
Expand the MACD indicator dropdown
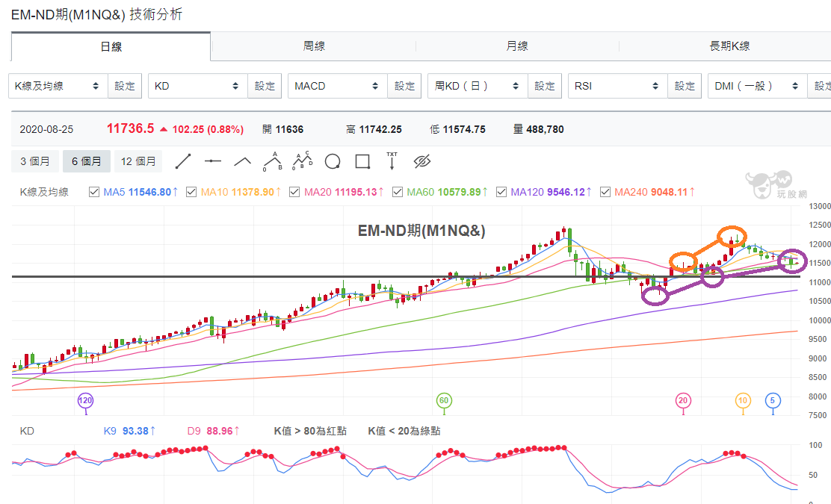point(337,86)
